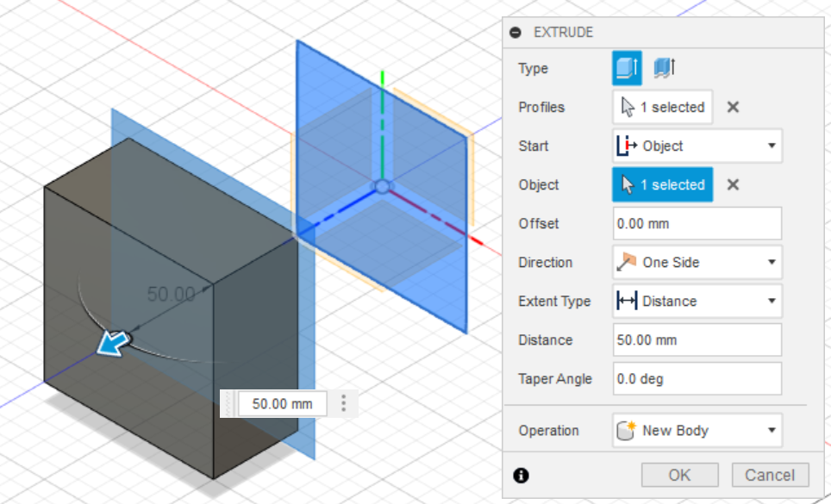Screen dimensions: 831x504
Task: Open the info icon in Extrude dialog
Action: click(521, 476)
